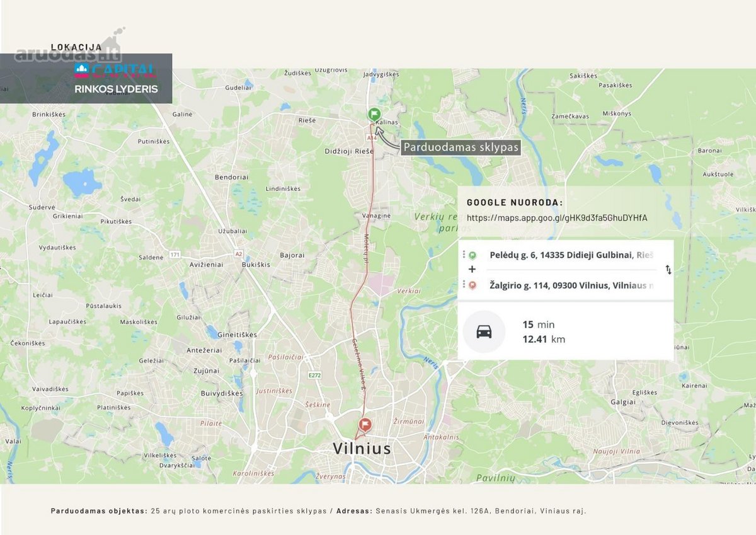The width and height of the screenshot is (756, 535).
Task: Click the Buivydiškės map label
Action: point(222,393)
